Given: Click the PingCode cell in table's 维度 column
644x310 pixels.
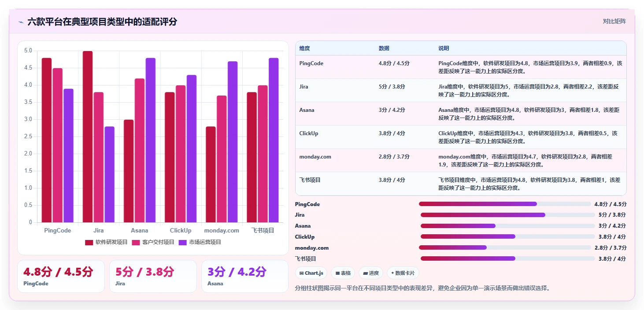Looking at the screenshot, I should click(311, 63).
